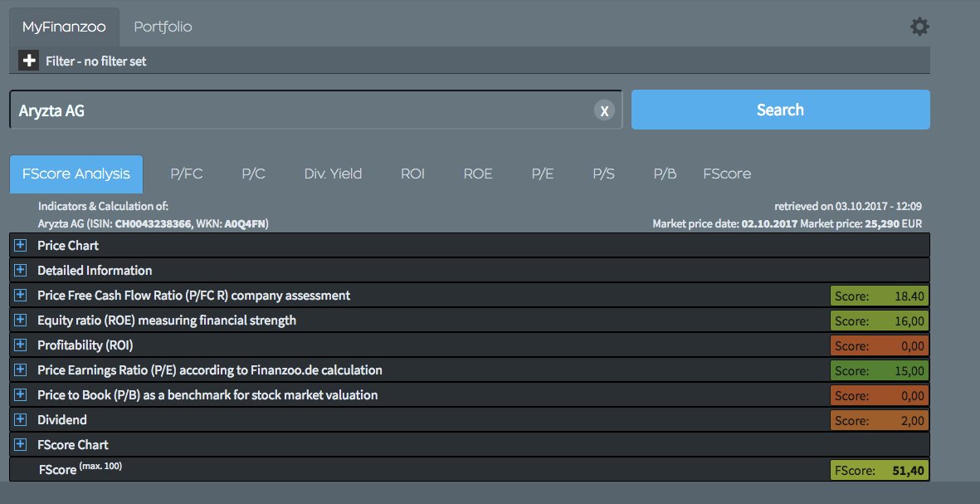Click the plus icon next to Filter

[27, 60]
